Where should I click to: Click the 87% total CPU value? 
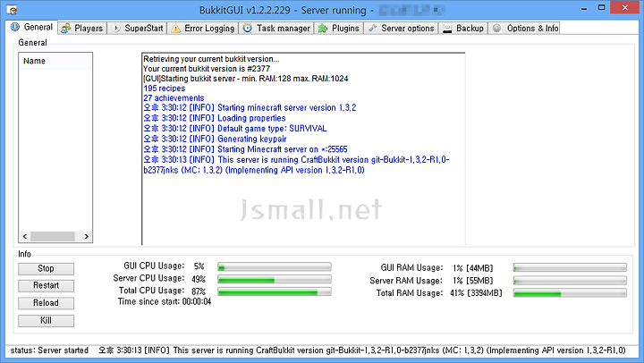[x=199, y=291]
